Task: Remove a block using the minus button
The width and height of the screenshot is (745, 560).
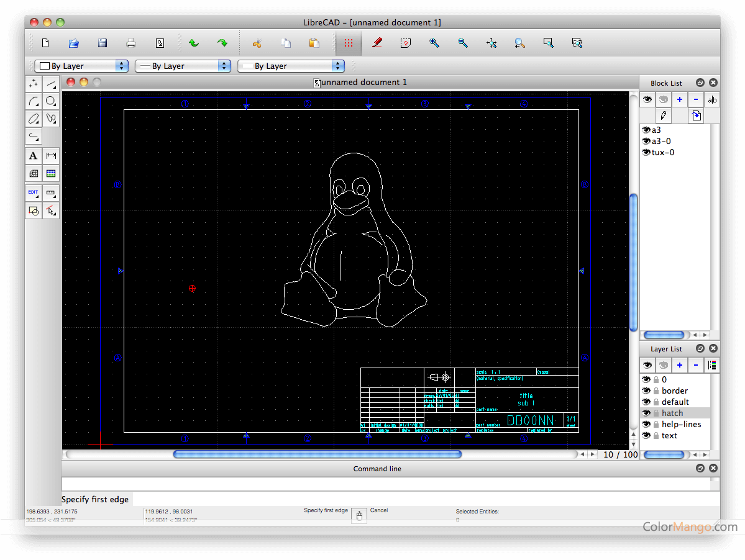Action: [x=696, y=99]
